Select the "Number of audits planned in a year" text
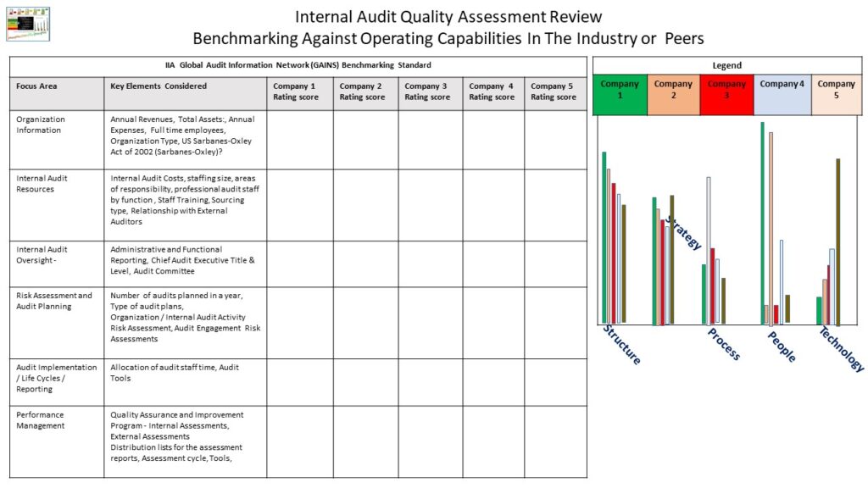The width and height of the screenshot is (868, 488). (x=185, y=317)
